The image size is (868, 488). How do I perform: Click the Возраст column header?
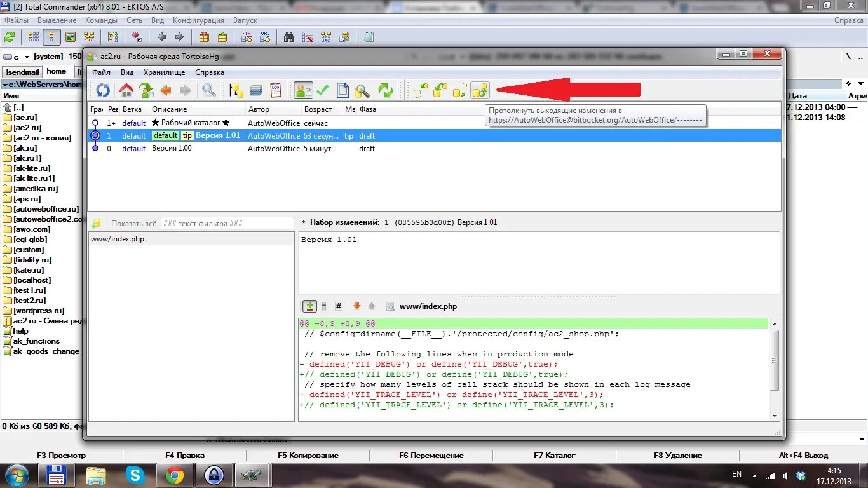[322, 109]
